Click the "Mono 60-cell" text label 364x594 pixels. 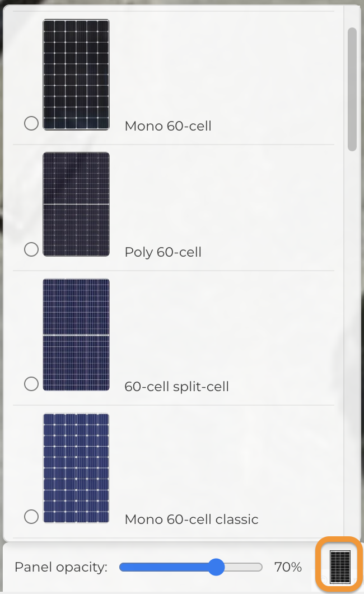point(168,126)
